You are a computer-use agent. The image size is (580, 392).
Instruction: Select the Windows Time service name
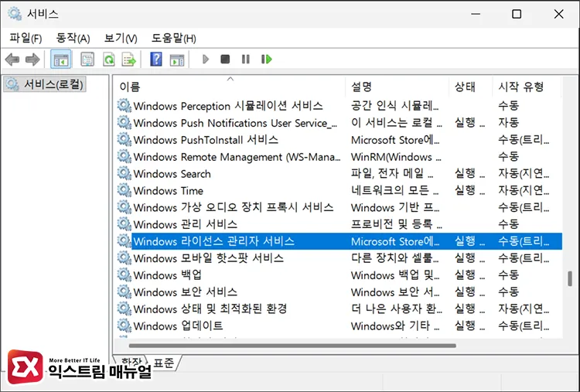(169, 191)
